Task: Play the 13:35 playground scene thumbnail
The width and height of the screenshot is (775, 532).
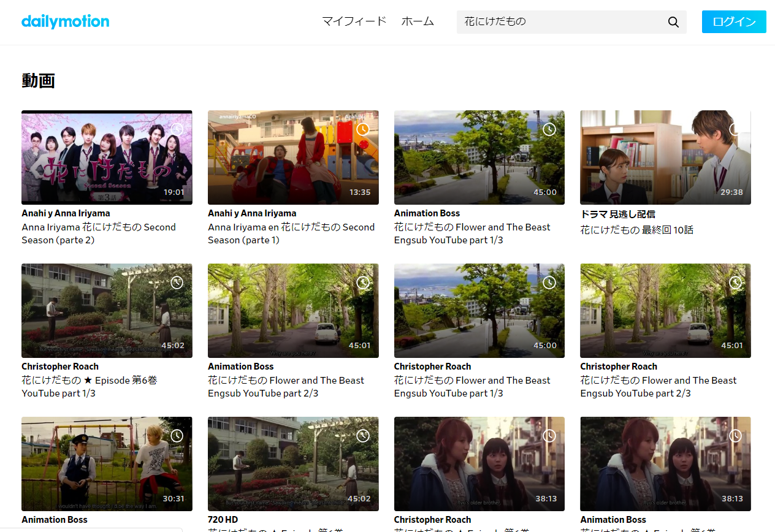Action: [x=293, y=158]
